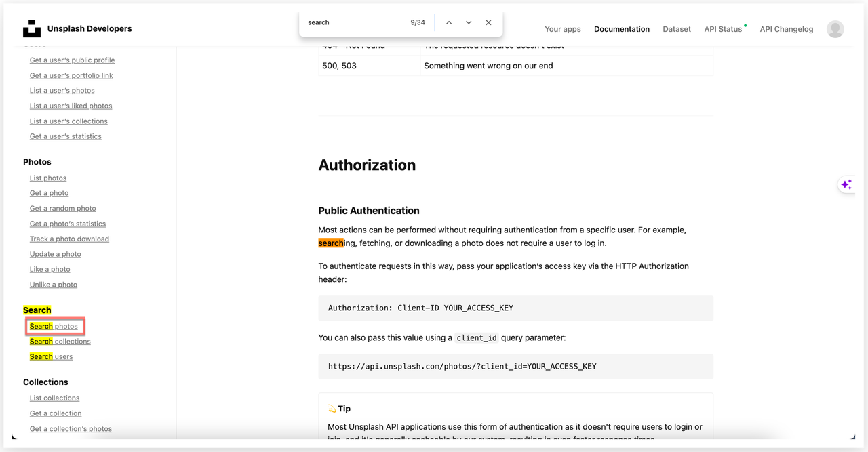The width and height of the screenshot is (868, 452).
Task: Open Get a collection link
Action: [56, 413]
